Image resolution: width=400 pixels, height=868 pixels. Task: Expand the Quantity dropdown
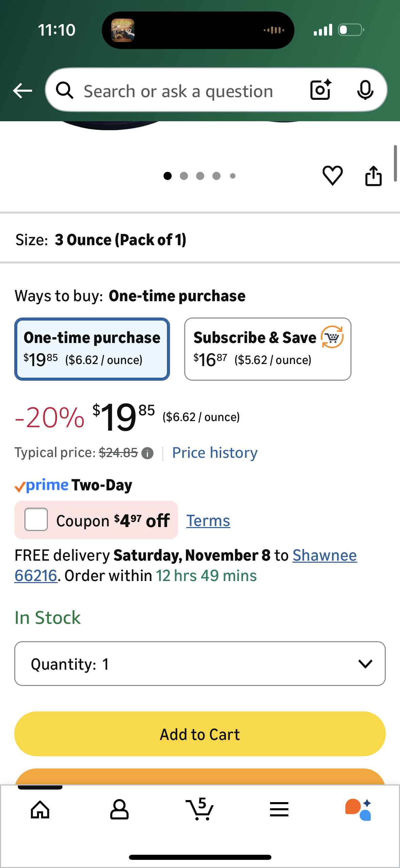tap(200, 664)
